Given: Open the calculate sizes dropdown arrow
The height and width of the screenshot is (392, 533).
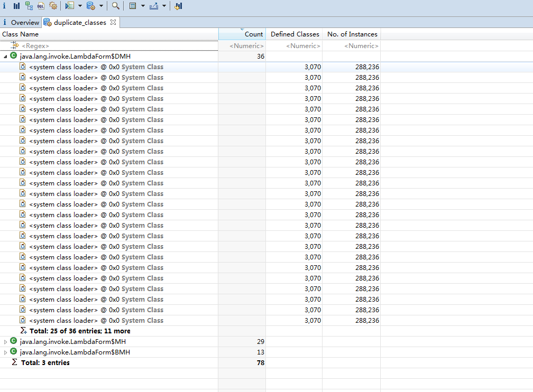Looking at the screenshot, I should click(x=143, y=6).
